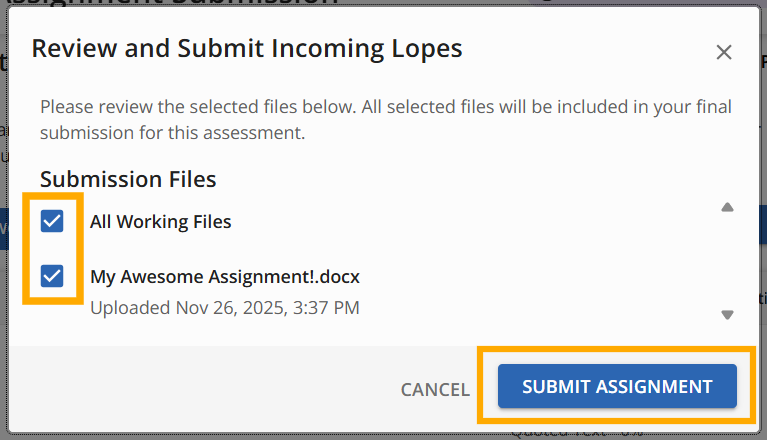Submit the assignment with Submit Assignment button
The height and width of the screenshot is (440, 767).
click(616, 386)
